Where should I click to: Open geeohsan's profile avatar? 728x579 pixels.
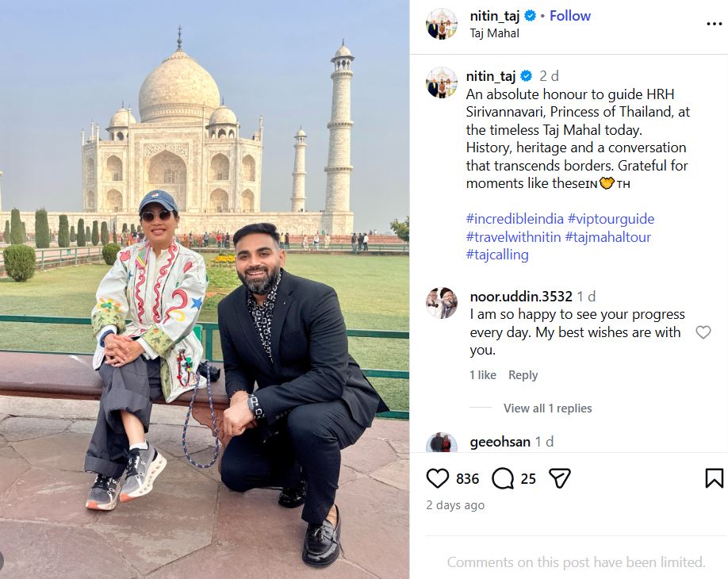(x=442, y=444)
